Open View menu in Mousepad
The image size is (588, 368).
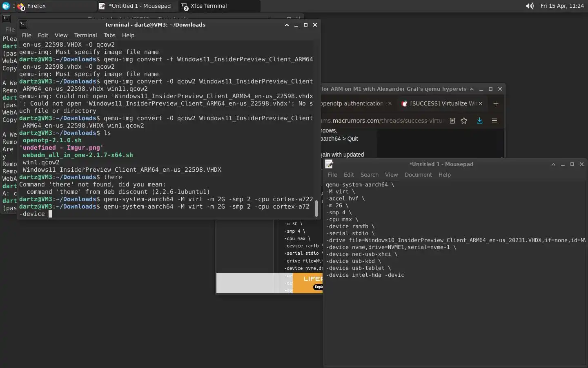pyautogui.click(x=391, y=175)
